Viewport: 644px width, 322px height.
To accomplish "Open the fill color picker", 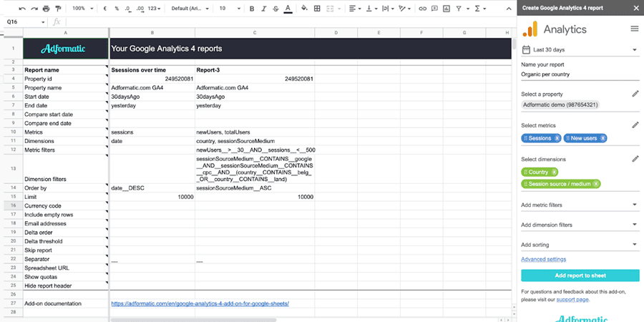I will click(x=304, y=8).
